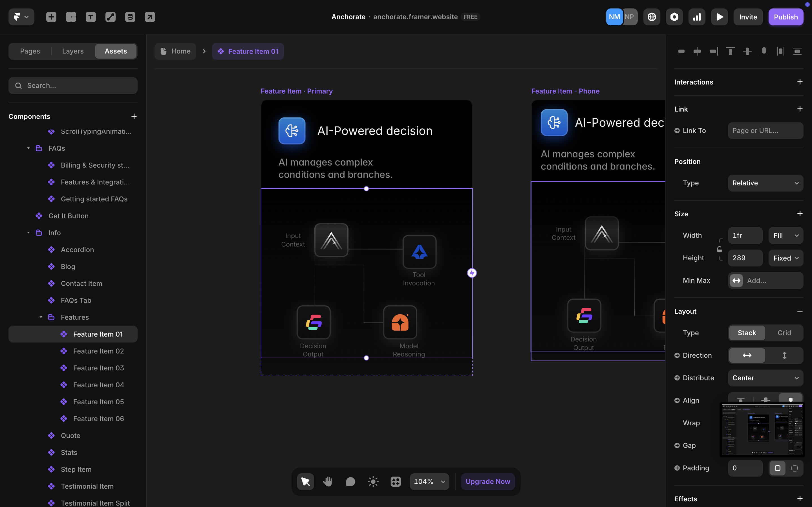Switch layout type to Grid
The image size is (812, 507).
coord(784,333)
